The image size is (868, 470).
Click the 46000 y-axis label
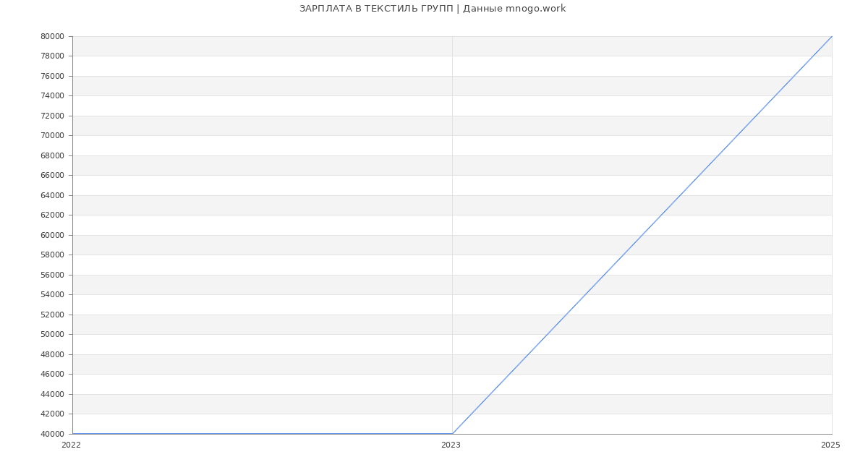[x=52, y=374]
